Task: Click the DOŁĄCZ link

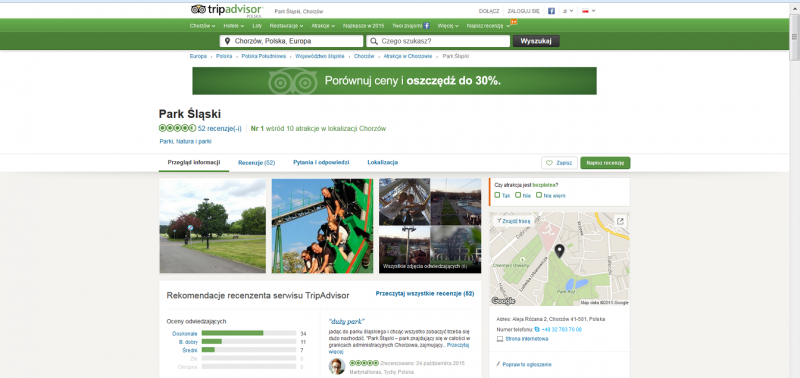Action: 489,11
